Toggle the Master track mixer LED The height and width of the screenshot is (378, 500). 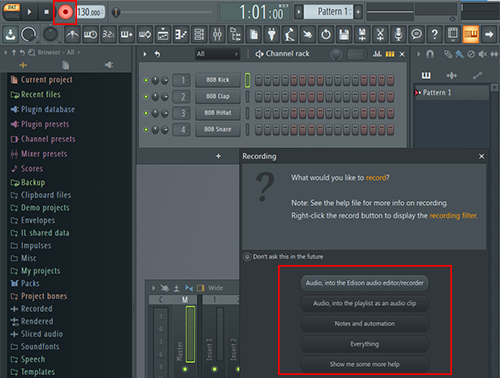coord(185,369)
